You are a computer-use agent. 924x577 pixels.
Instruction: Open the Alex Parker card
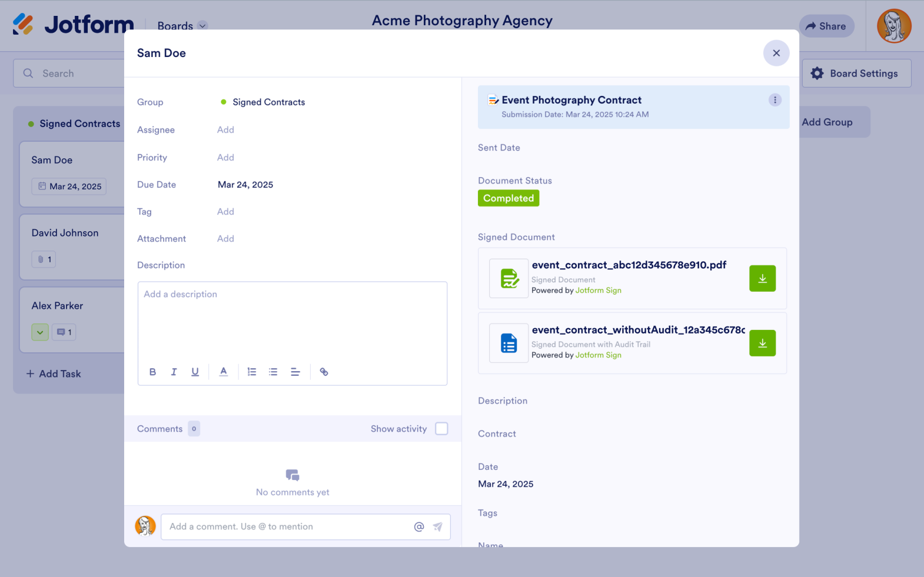pyautogui.click(x=72, y=320)
